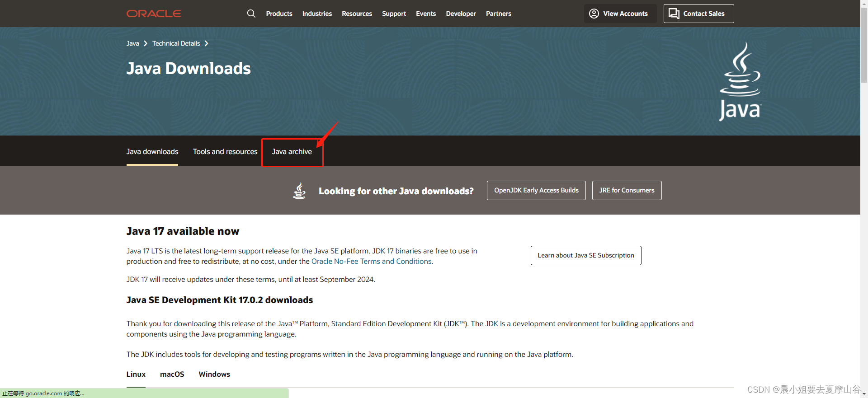Open the Support menu
Viewport: 868px width, 398px height.
click(x=394, y=14)
